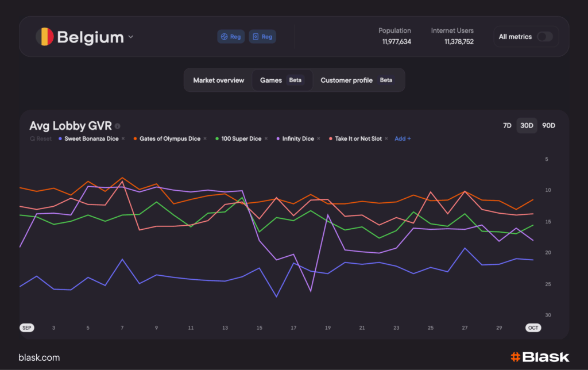Remove Sweet Bonanza Dice from chart
This screenshot has width=588, height=370.
(123, 138)
